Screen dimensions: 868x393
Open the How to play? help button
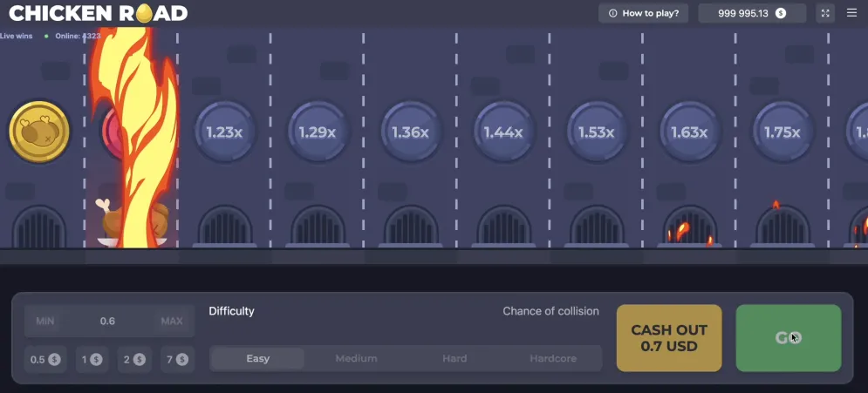(x=643, y=13)
